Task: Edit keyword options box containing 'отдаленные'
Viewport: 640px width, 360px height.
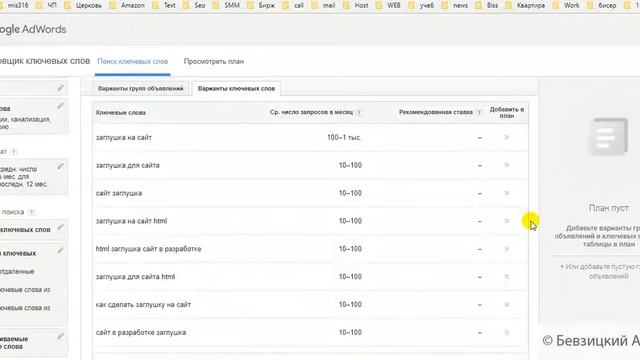Action: [60, 251]
